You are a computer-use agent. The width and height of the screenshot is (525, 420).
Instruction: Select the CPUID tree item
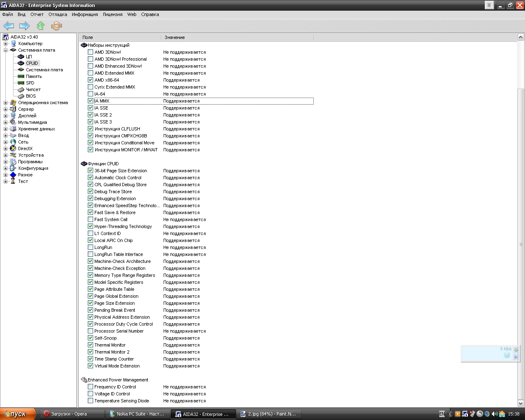(x=32, y=63)
